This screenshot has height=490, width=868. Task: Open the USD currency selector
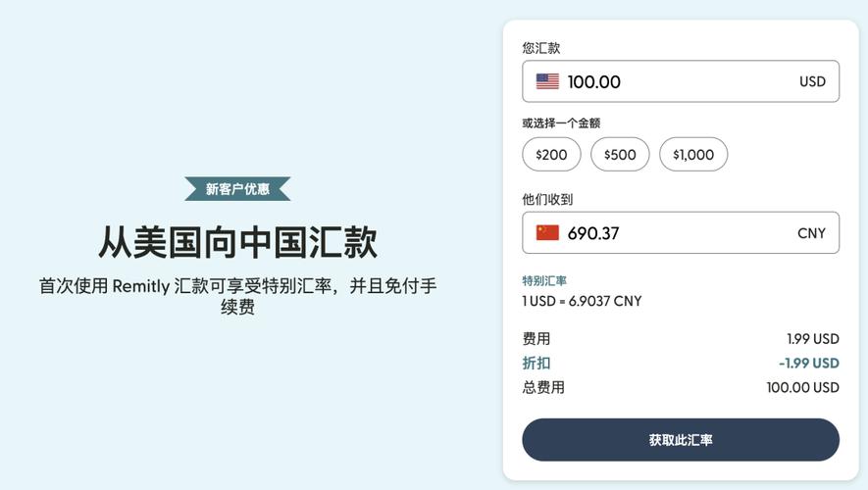(812, 82)
